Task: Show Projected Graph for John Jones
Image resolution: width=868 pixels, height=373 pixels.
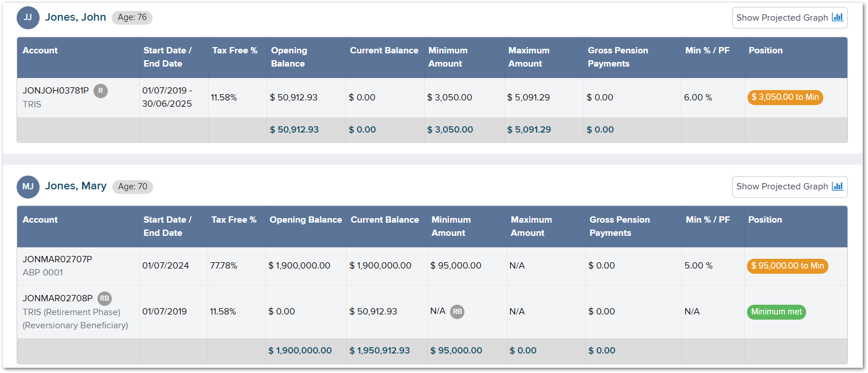Action: pos(789,17)
